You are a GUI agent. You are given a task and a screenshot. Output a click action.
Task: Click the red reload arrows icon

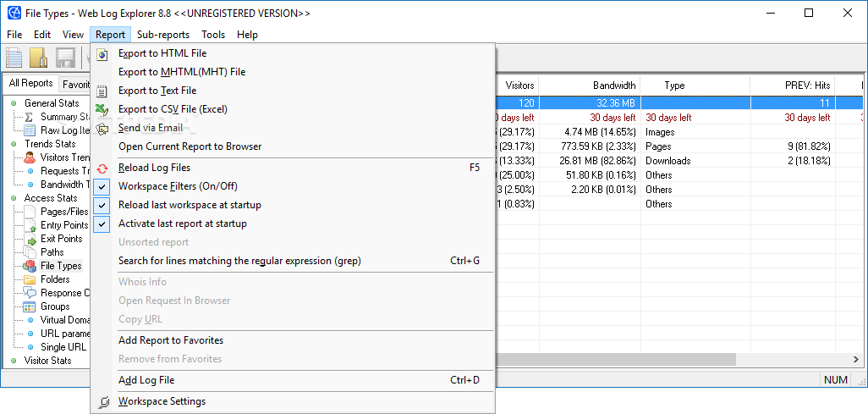(x=102, y=168)
